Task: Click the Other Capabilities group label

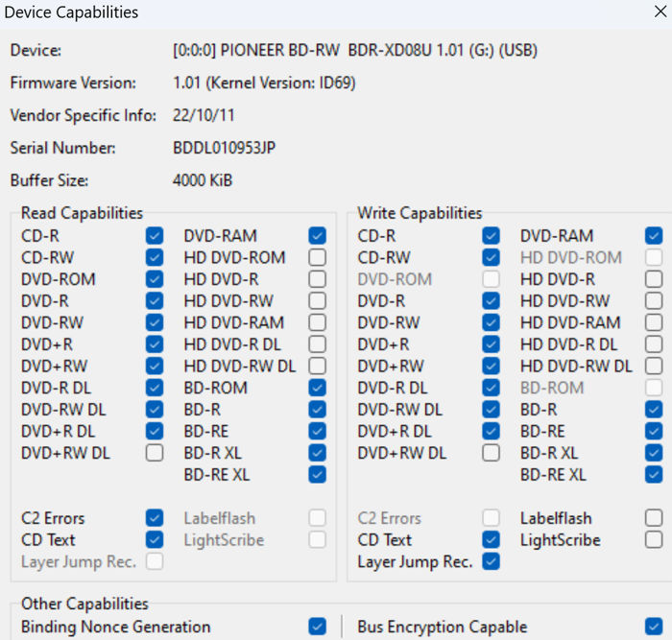Action: (x=84, y=604)
